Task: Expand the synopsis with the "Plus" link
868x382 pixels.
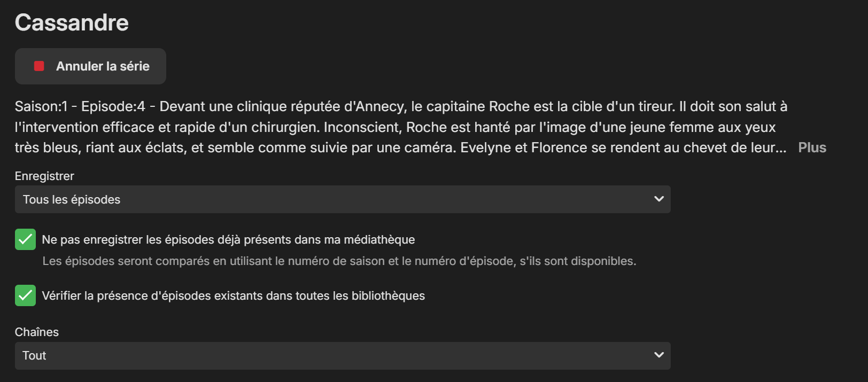Action: coord(812,148)
